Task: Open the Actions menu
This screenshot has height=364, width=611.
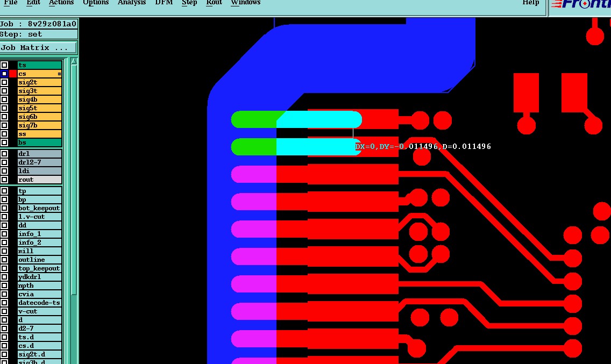Action: (61, 2)
